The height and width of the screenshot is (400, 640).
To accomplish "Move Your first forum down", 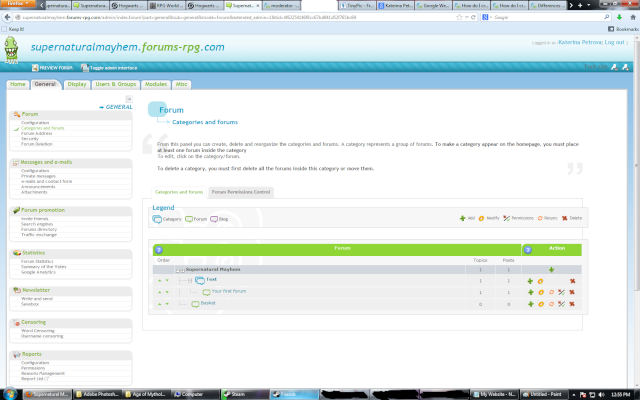I will click(x=167, y=292).
